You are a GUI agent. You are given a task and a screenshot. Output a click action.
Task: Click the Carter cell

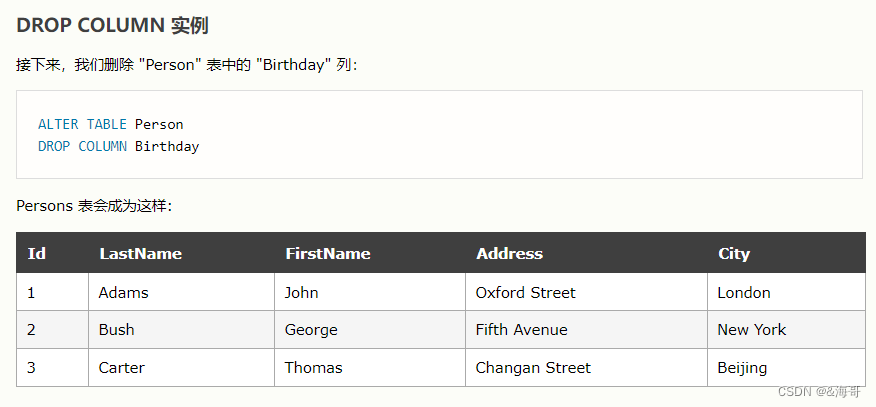182,368
